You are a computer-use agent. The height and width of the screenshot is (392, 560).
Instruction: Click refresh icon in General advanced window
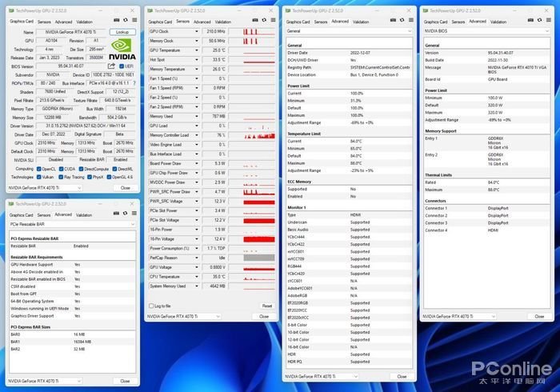point(402,20)
